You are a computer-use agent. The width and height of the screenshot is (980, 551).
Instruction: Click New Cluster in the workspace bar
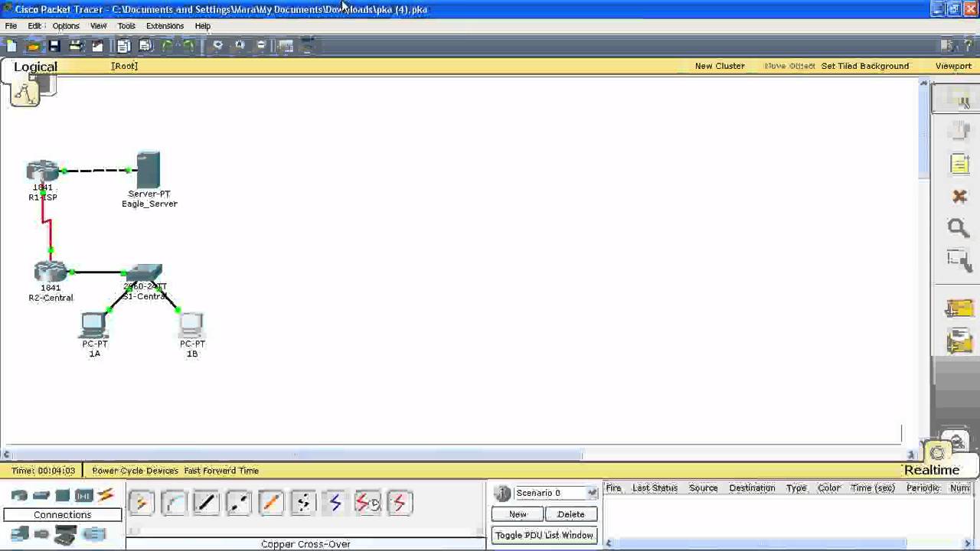point(720,66)
